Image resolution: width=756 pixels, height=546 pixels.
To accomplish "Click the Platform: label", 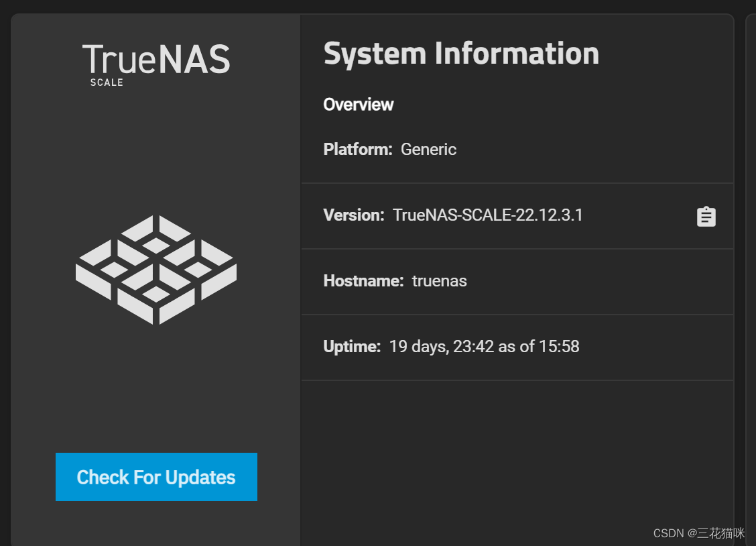I will point(358,150).
